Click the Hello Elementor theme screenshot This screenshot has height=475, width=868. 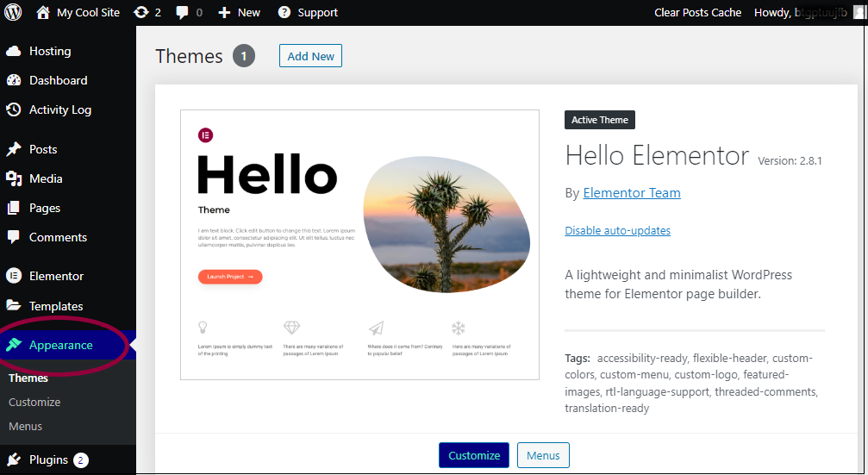tap(359, 245)
